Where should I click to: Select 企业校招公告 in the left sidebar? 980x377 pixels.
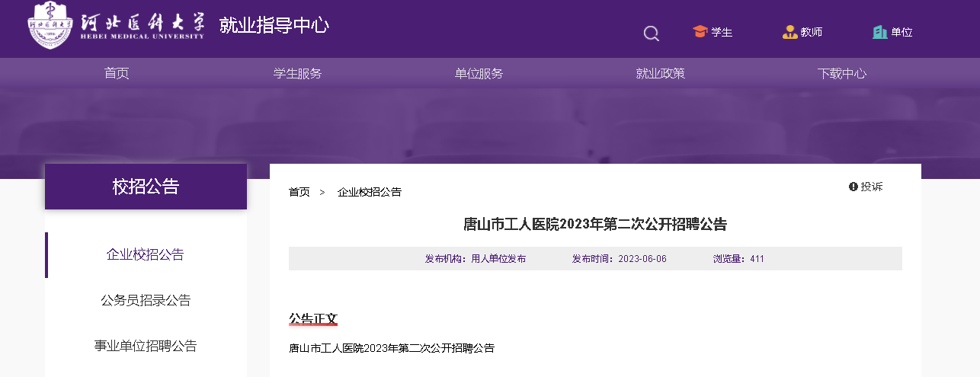coord(146,254)
